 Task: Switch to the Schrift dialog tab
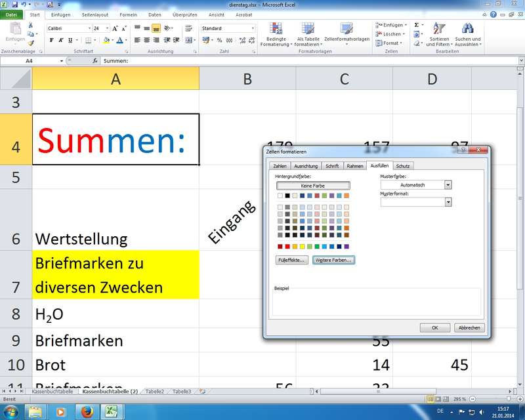pos(332,166)
